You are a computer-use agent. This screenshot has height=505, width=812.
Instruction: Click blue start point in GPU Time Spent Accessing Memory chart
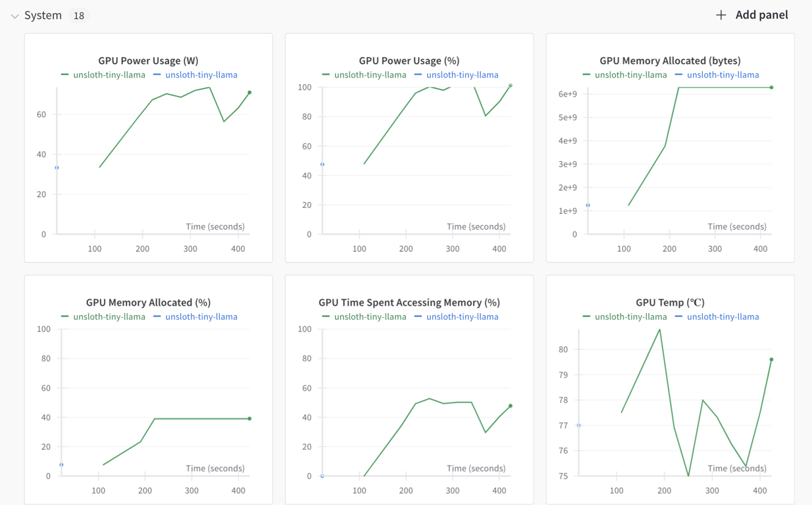[x=322, y=475]
